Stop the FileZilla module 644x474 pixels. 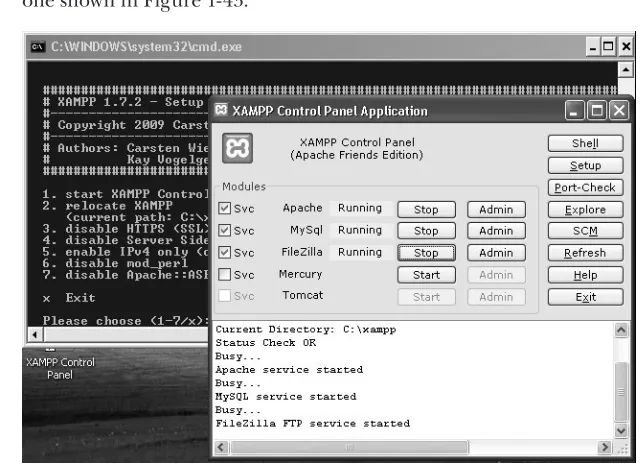[x=426, y=253]
